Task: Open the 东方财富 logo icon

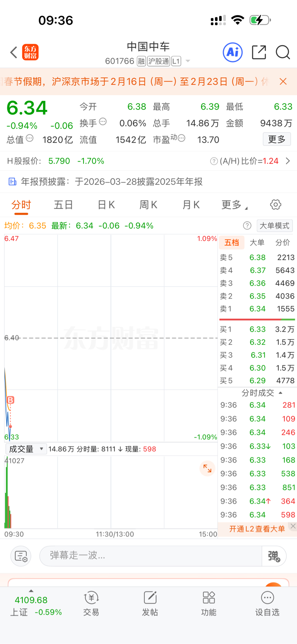Action: 30,52
